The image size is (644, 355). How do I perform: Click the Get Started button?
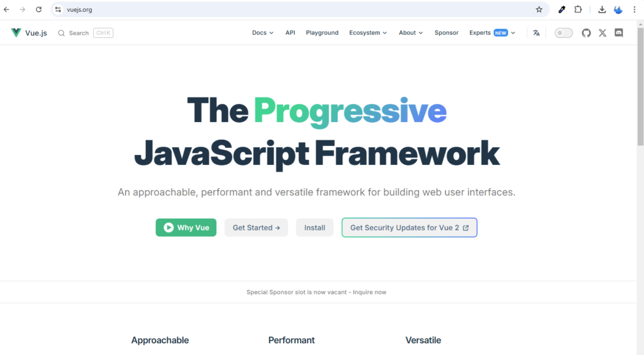[x=257, y=228]
